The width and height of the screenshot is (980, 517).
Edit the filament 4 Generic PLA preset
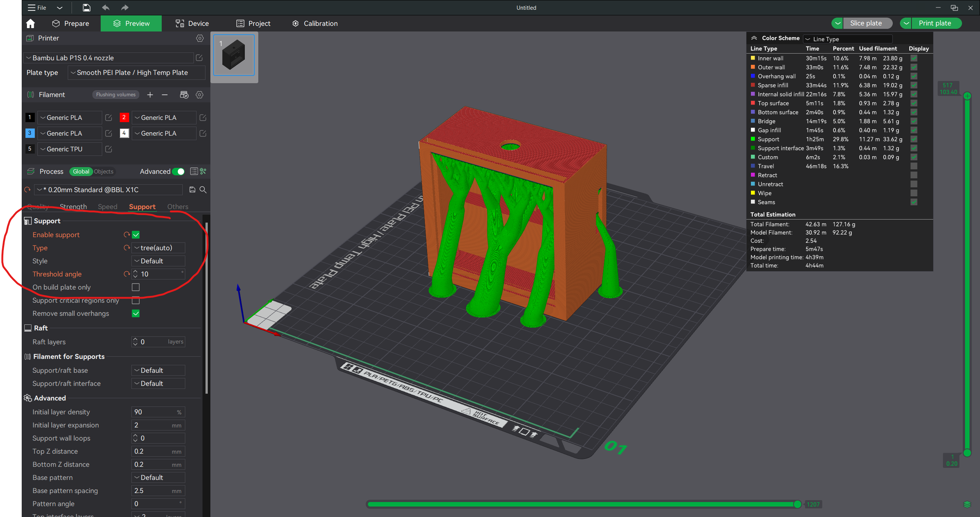click(x=203, y=133)
